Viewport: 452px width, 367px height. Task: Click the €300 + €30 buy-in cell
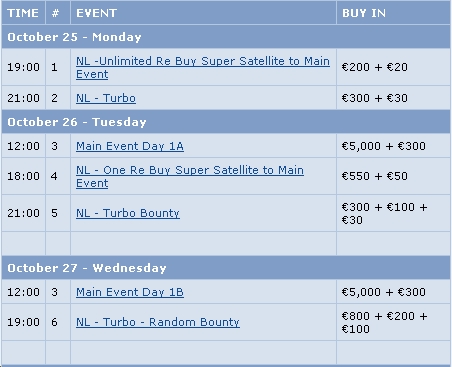tap(393, 98)
